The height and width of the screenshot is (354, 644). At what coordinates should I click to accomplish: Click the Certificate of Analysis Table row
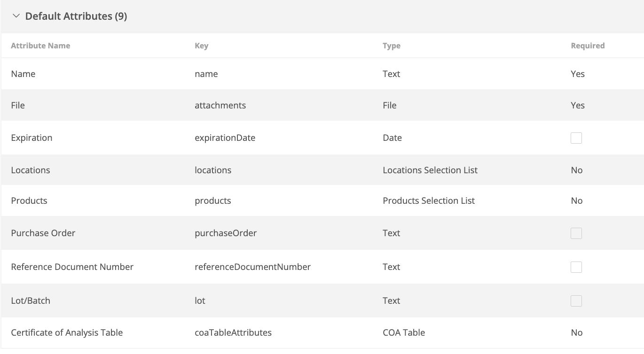67,332
